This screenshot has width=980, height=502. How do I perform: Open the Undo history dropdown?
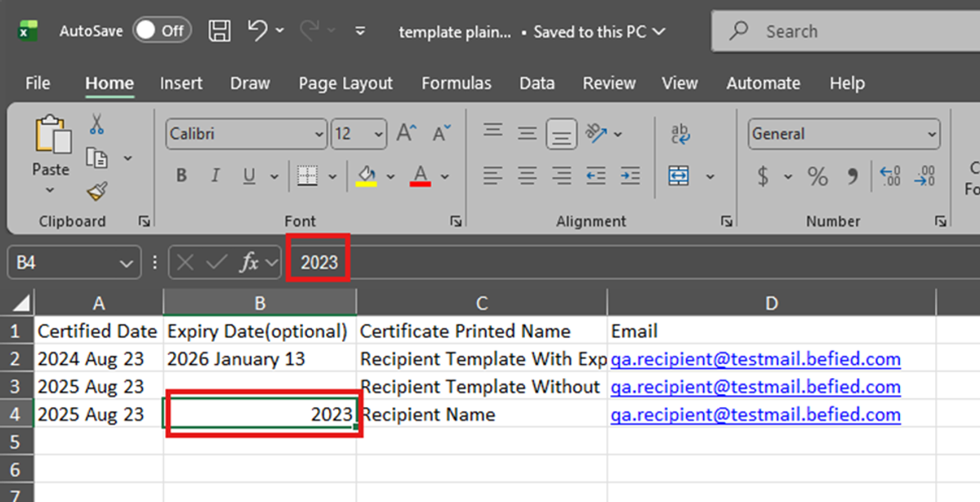coord(280,30)
